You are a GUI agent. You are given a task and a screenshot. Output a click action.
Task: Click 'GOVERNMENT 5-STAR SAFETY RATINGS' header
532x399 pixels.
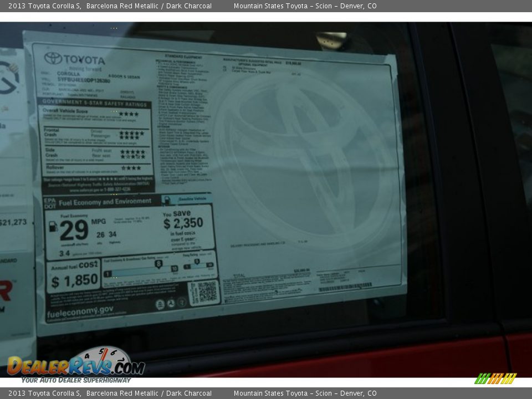coord(94,103)
